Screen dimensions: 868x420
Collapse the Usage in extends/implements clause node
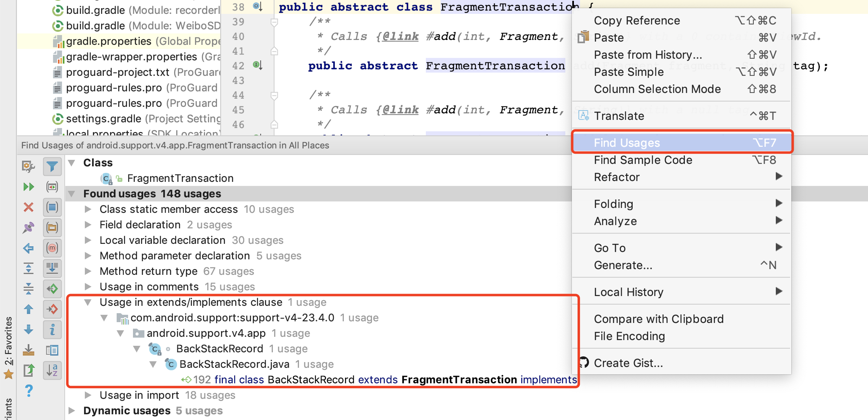point(88,302)
